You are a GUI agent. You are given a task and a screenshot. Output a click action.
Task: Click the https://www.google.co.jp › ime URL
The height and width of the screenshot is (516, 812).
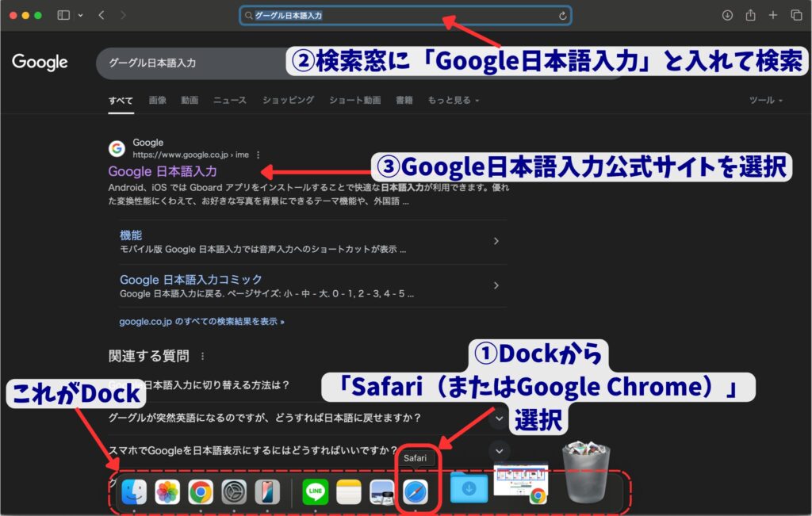[x=190, y=155]
